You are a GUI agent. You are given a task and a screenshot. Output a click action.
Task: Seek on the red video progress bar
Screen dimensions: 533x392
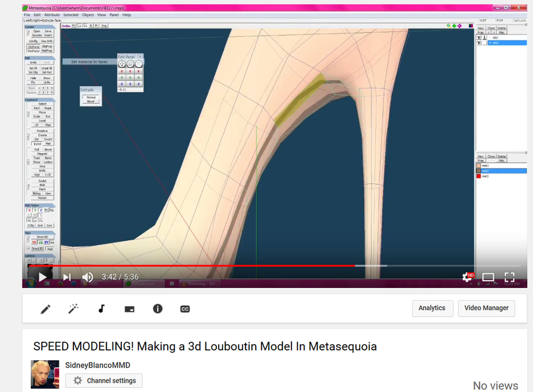pos(192,266)
